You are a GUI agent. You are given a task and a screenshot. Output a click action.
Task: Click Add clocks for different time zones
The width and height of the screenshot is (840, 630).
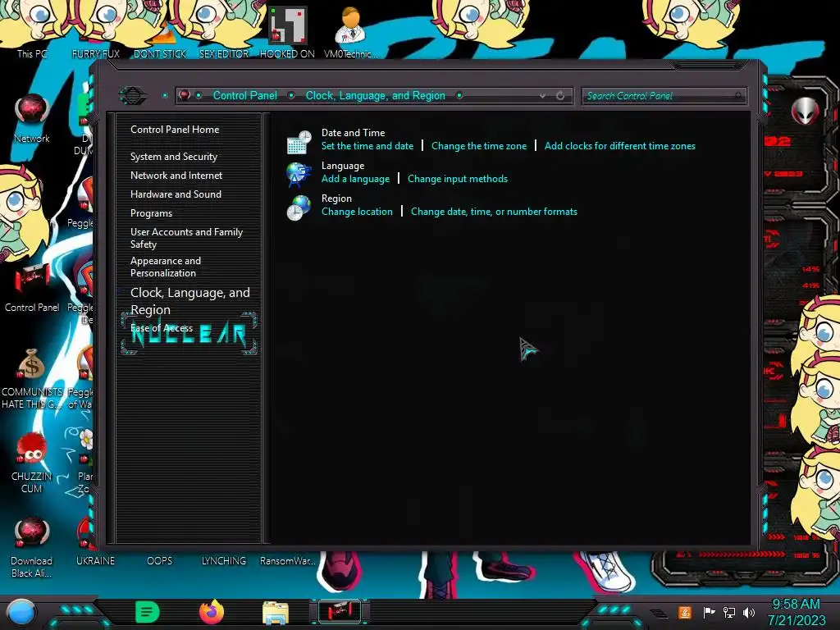tap(620, 146)
